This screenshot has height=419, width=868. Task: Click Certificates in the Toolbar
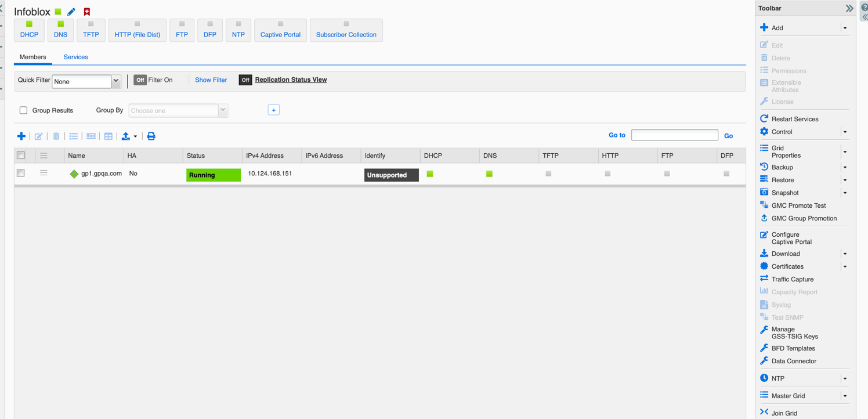(787, 266)
